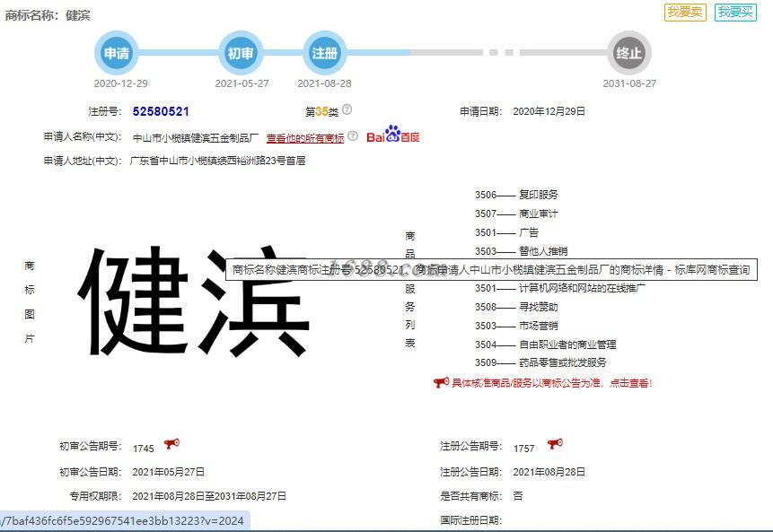
Task: Click the service item 3507 商业审计
Action: point(516,214)
